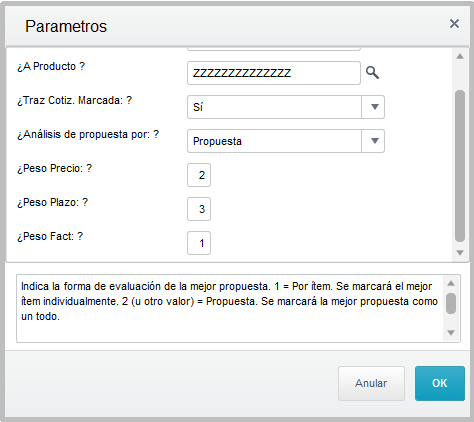Click the help description scrollbar thumb
Image resolution: width=474 pixels, height=422 pixels.
(451, 303)
